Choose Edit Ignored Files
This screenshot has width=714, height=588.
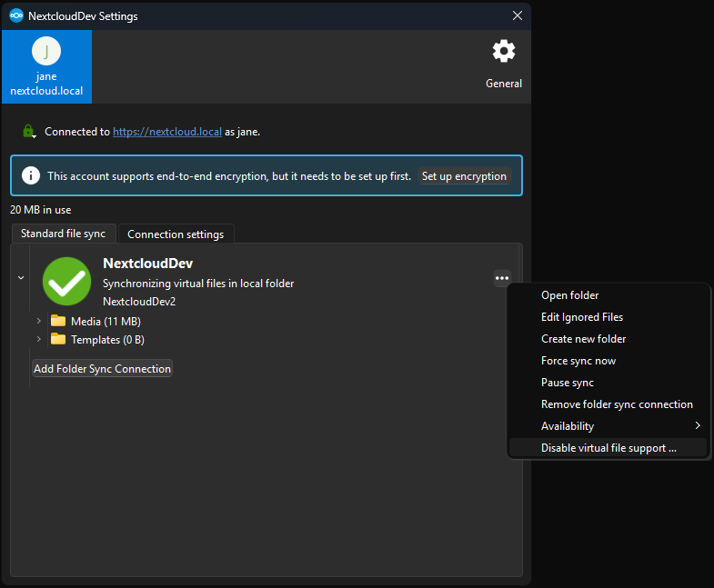tap(608, 317)
